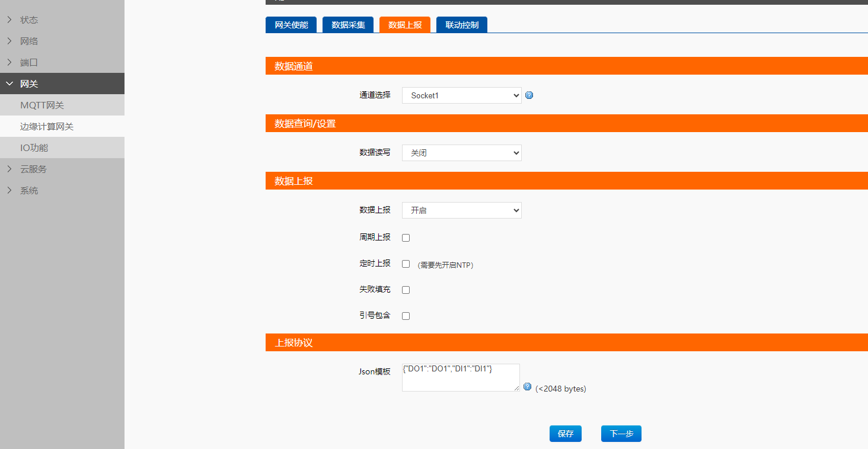The height and width of the screenshot is (449, 868).
Task: Tick the 定时上报 checkbox
Action: (406, 264)
